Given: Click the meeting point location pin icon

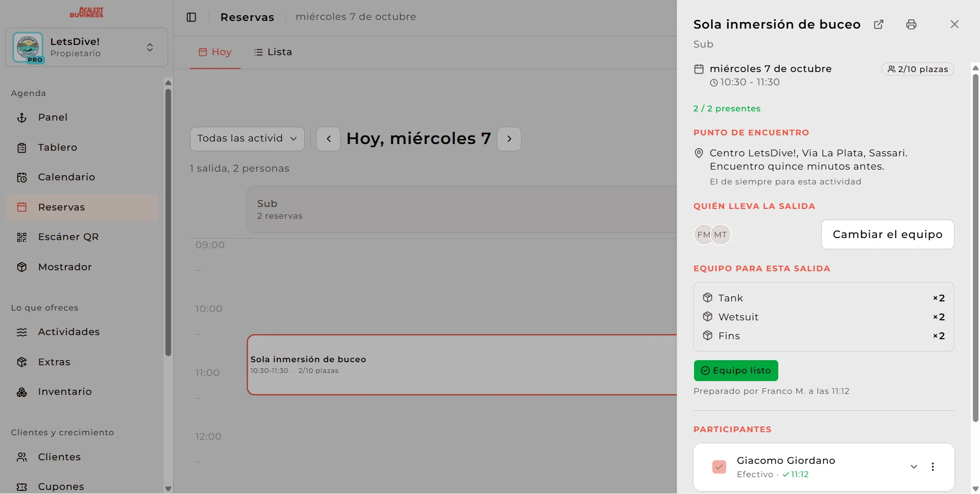Looking at the screenshot, I should pyautogui.click(x=699, y=153).
